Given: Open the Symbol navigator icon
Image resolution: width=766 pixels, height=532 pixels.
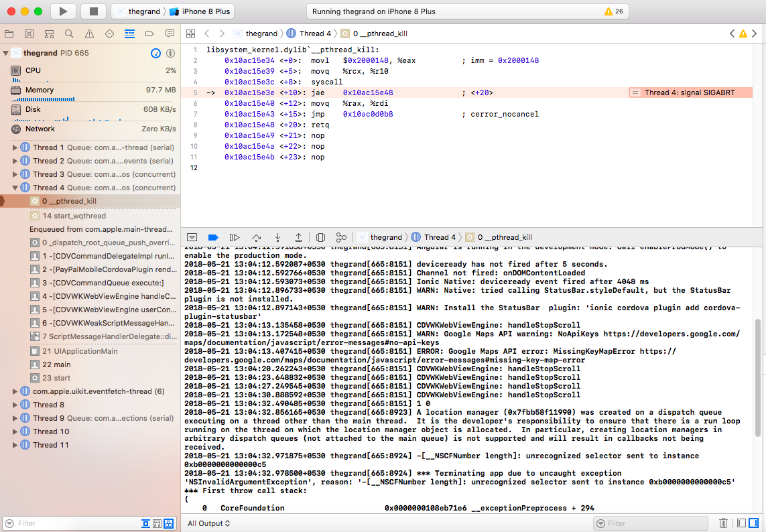Looking at the screenshot, I should 50,34.
